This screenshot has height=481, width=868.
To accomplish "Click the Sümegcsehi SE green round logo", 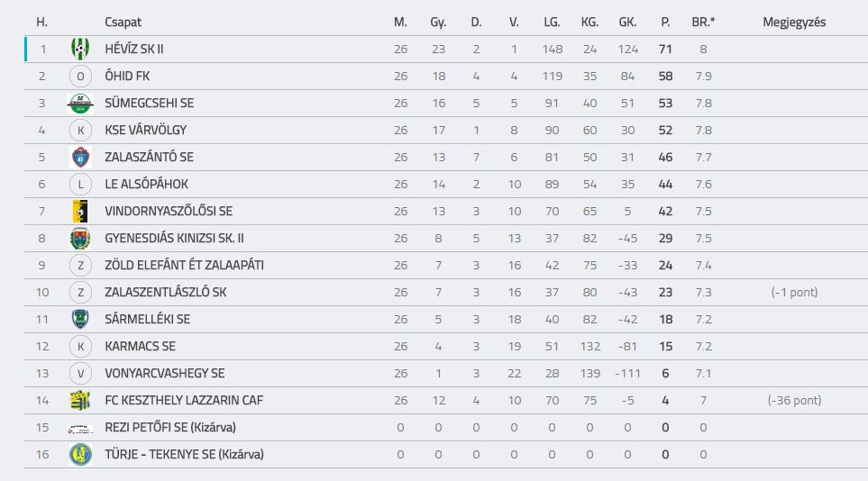I will (x=80, y=103).
